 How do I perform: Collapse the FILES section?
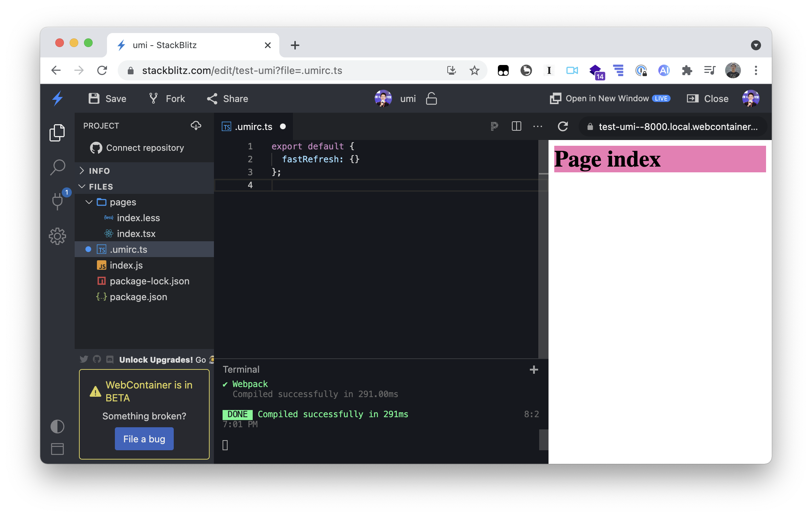[x=101, y=187]
